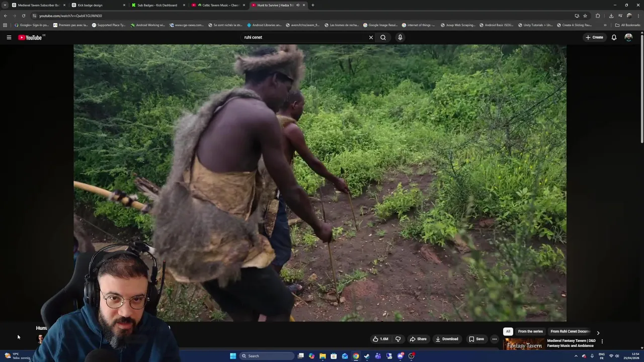This screenshot has width=644, height=362.
Task: Click the Windows taskbar search box
Action: pyautogui.click(x=266, y=356)
